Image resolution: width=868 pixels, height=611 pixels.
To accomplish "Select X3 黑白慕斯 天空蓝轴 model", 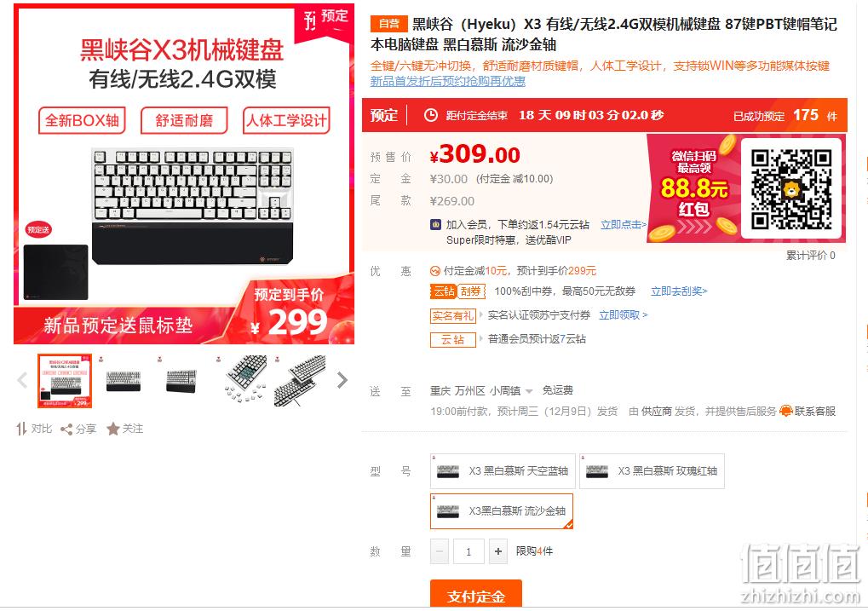I will point(503,471).
